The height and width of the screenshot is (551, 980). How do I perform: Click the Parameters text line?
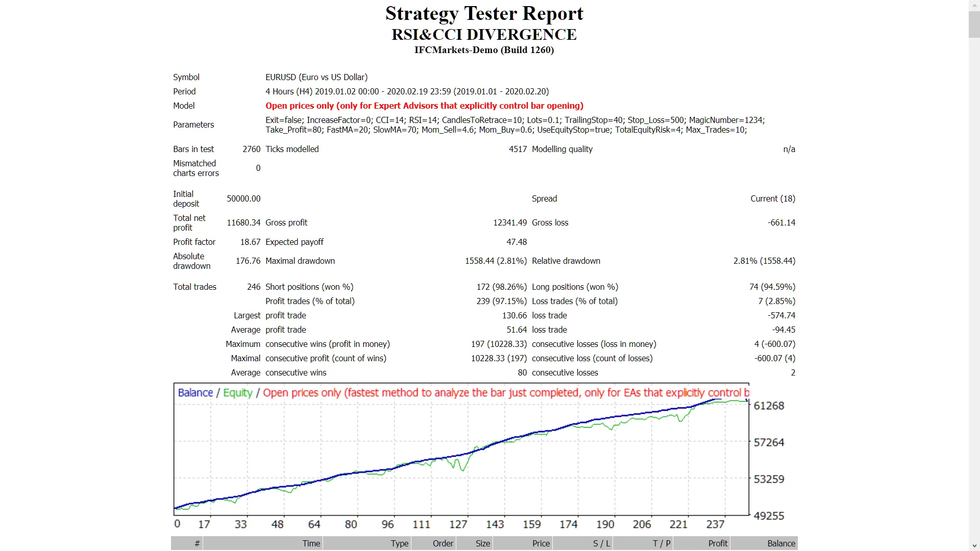tap(193, 124)
